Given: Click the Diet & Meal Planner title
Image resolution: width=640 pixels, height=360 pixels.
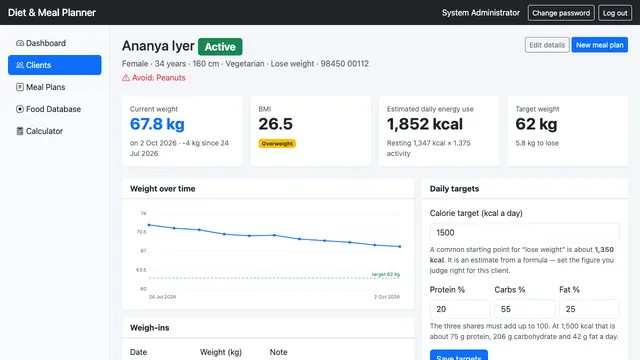Looking at the screenshot, I should click(x=52, y=13).
